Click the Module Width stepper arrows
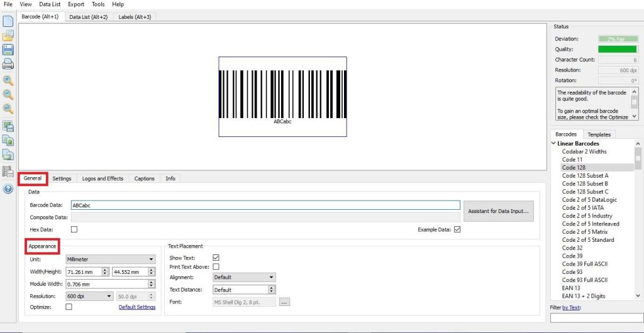Image resolution: width=644 pixels, height=333 pixels. click(x=152, y=284)
